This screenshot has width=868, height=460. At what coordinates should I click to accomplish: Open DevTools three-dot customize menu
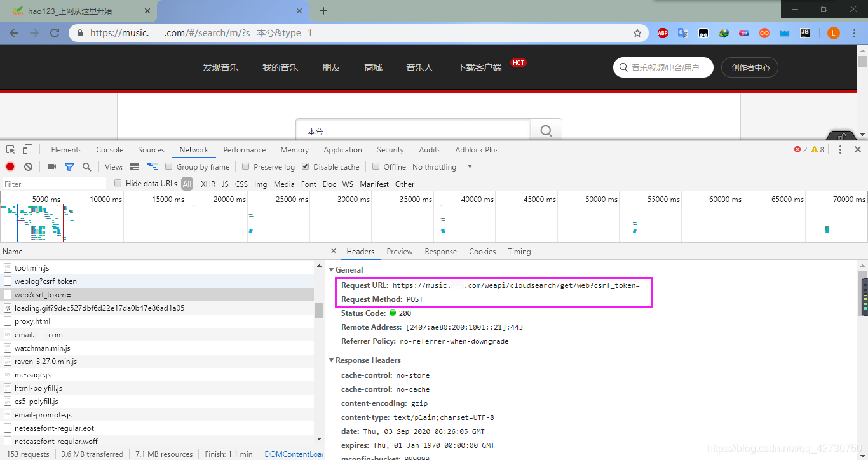[840, 150]
